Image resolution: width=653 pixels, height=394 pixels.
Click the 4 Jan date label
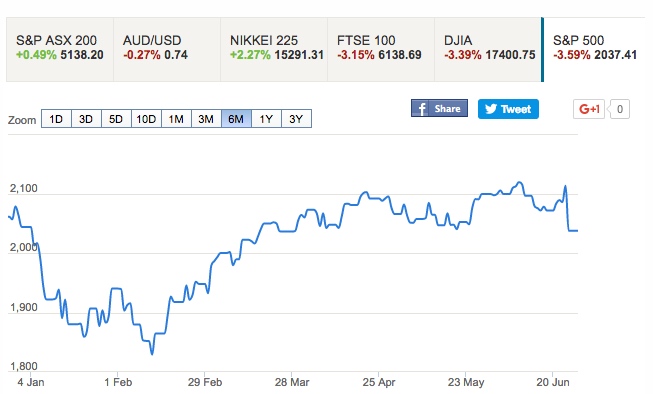click(30, 382)
